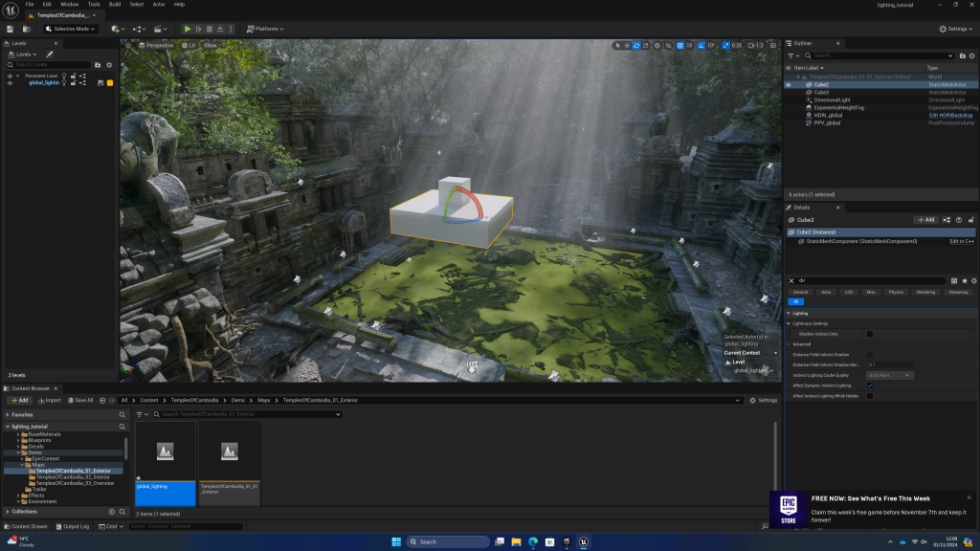Click the Outliner add folder icon
The image size is (980, 551).
[x=963, y=55]
